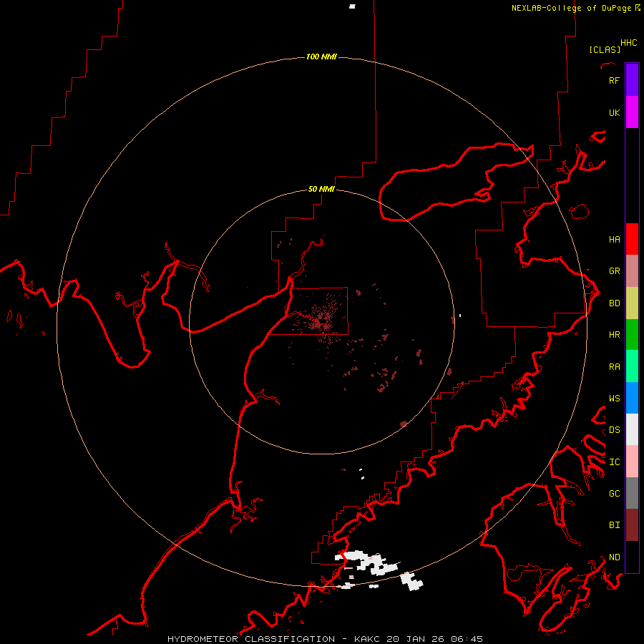The width and height of the screenshot is (644, 644).
Task: Click the WS legend label
Action: [614, 398]
